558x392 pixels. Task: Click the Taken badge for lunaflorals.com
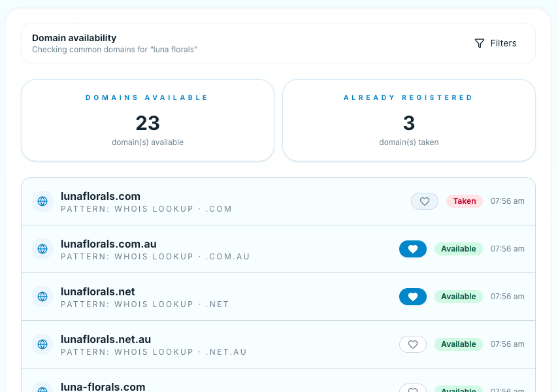tap(465, 201)
